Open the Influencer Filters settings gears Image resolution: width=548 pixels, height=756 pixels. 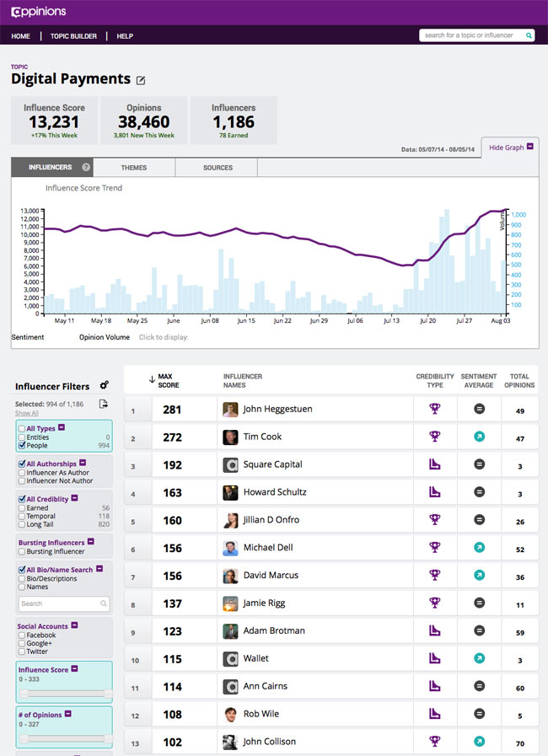click(104, 385)
